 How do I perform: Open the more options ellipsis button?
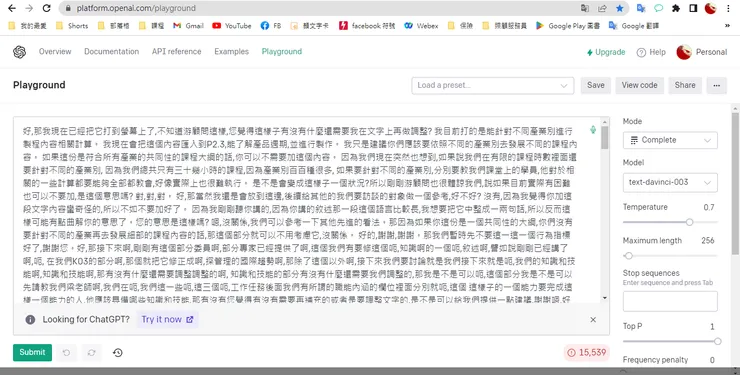coord(716,85)
